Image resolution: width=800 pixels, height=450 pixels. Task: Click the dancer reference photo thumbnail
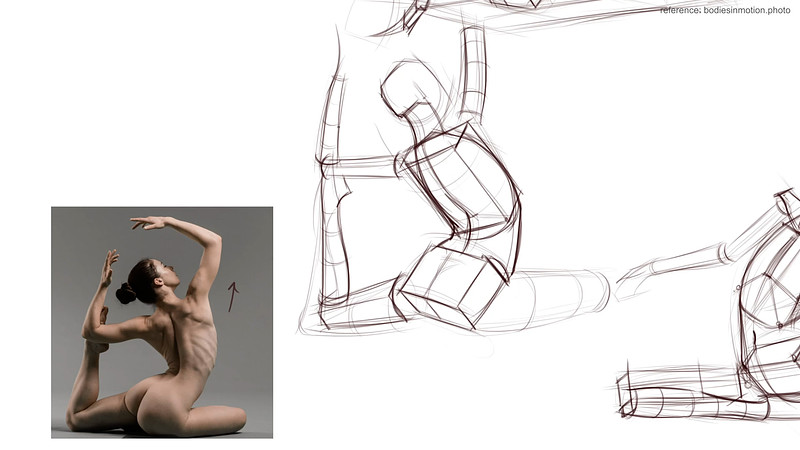pos(162,322)
